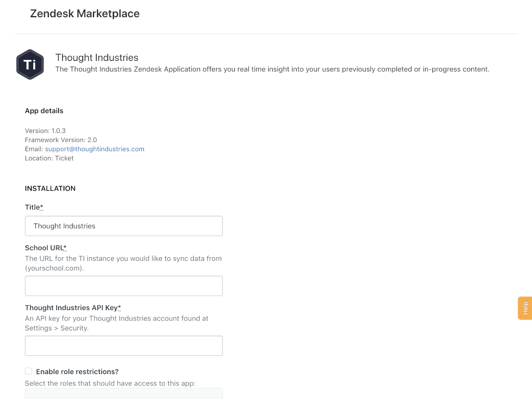Select the 'Framework Version: 2.0' text

click(61, 140)
